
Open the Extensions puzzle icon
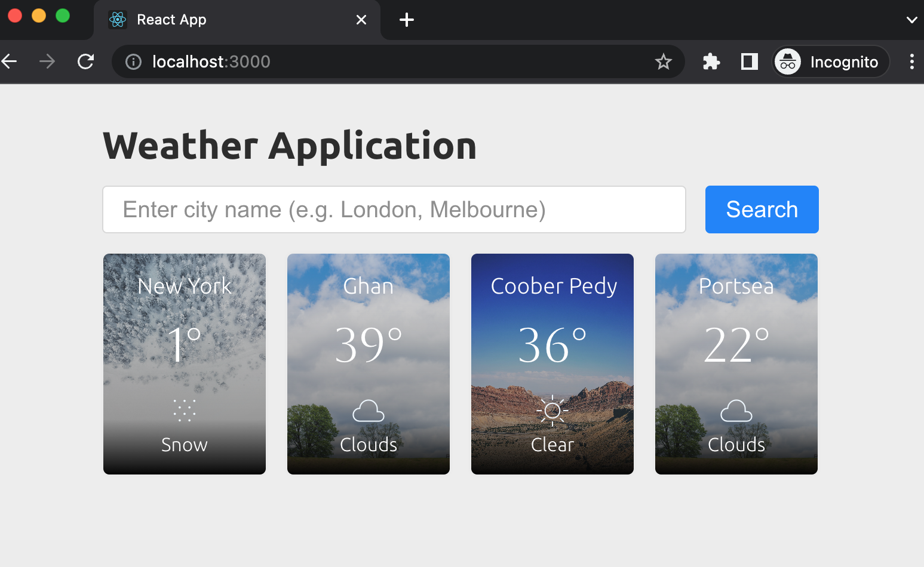coord(711,61)
